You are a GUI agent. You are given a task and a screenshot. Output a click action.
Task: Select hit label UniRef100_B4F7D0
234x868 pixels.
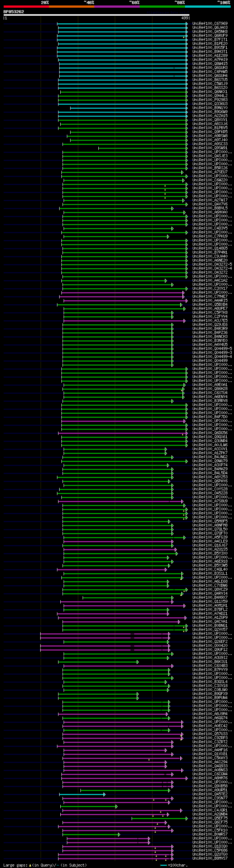[210, 417]
